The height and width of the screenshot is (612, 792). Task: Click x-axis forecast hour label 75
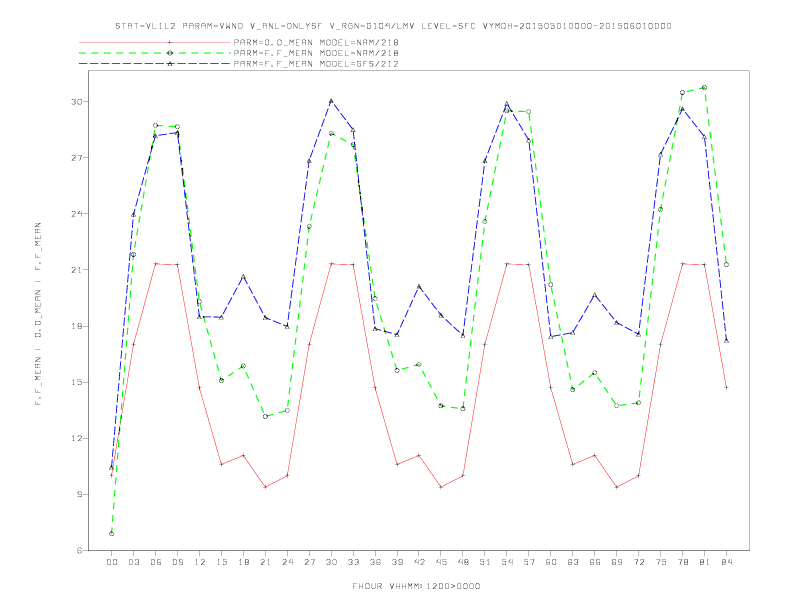pyautogui.click(x=661, y=562)
